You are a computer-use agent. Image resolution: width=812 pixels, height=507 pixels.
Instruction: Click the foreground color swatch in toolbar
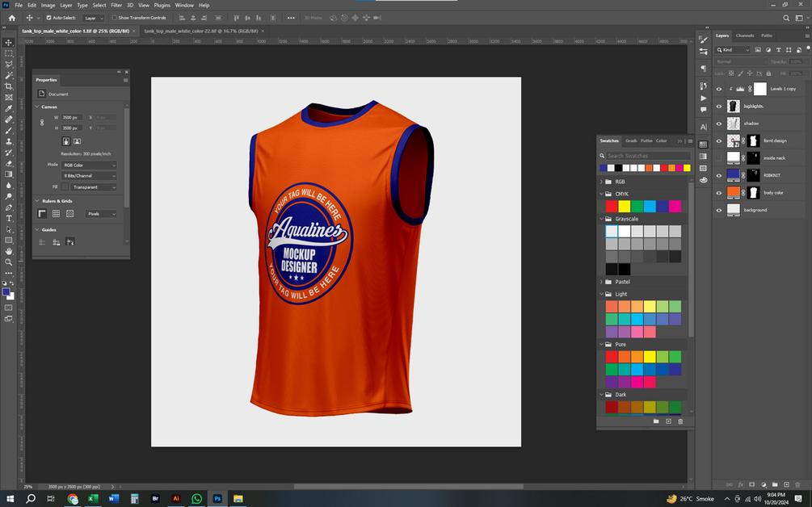[x=6, y=292]
